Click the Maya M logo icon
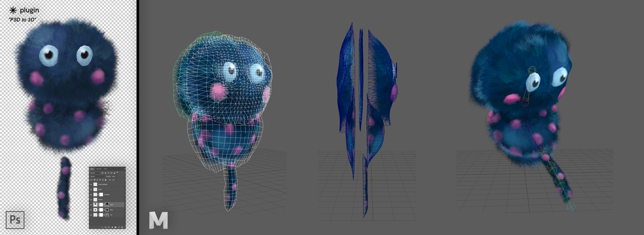This screenshot has width=644, height=235. [158, 220]
